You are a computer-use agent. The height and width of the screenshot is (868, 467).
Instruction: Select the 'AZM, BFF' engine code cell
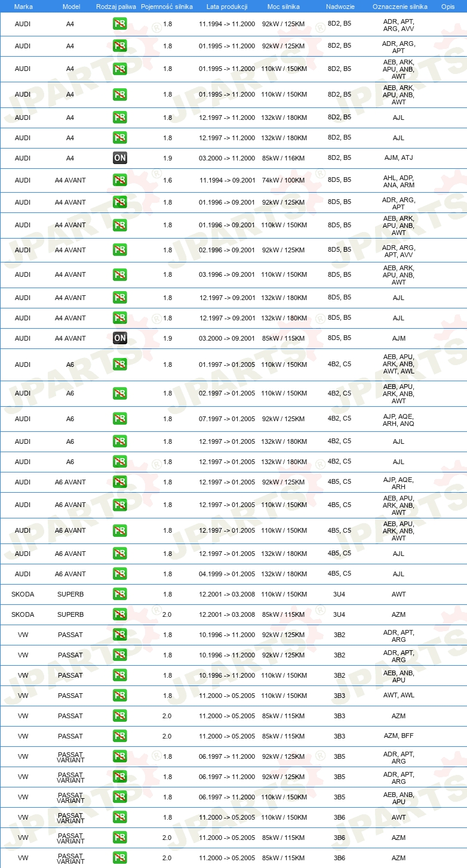point(399,736)
